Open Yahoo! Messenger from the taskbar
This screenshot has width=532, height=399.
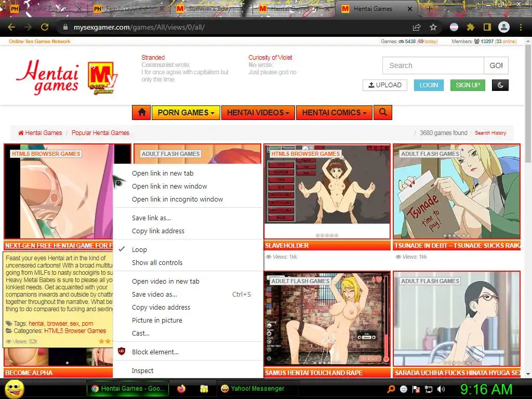(x=258, y=389)
